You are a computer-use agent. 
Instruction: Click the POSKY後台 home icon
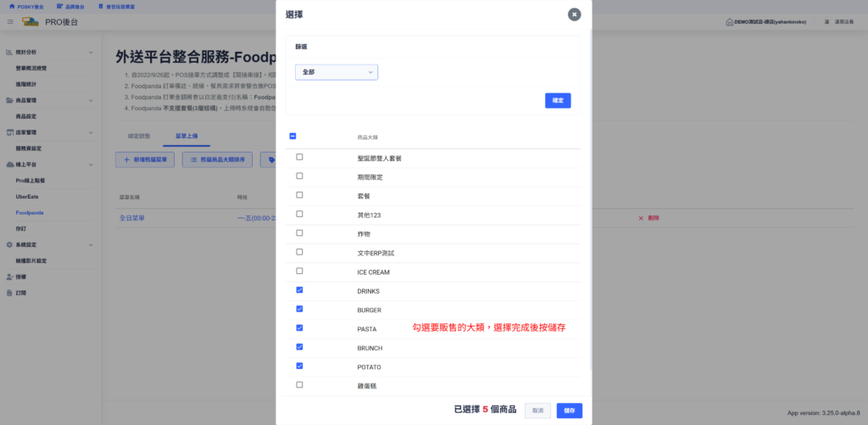pos(11,5)
